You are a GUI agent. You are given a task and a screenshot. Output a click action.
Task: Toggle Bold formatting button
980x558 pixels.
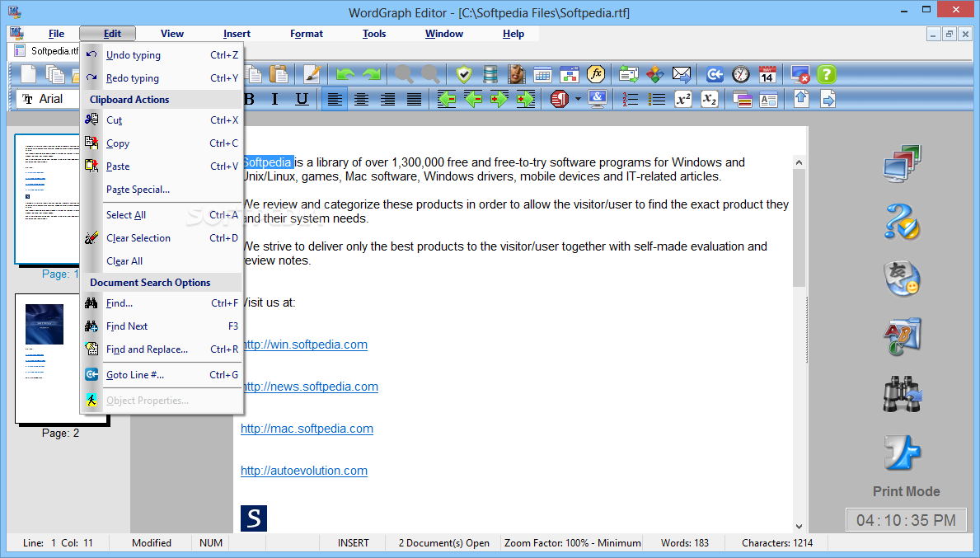(x=250, y=99)
